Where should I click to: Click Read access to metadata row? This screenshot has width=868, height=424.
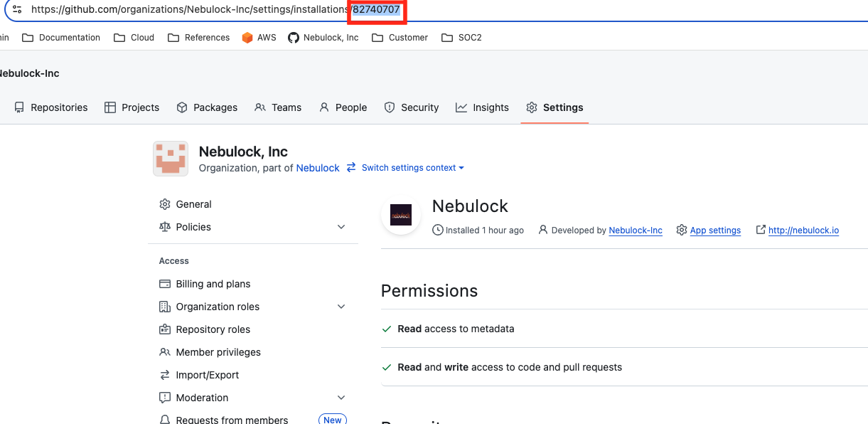tap(456, 329)
